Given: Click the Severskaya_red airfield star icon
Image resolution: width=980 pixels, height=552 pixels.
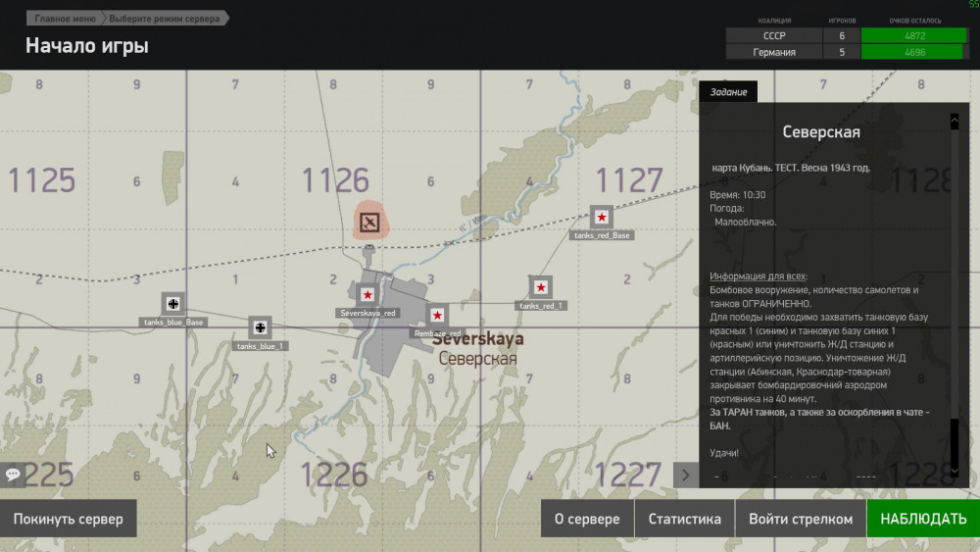Looking at the screenshot, I should pos(367,294).
